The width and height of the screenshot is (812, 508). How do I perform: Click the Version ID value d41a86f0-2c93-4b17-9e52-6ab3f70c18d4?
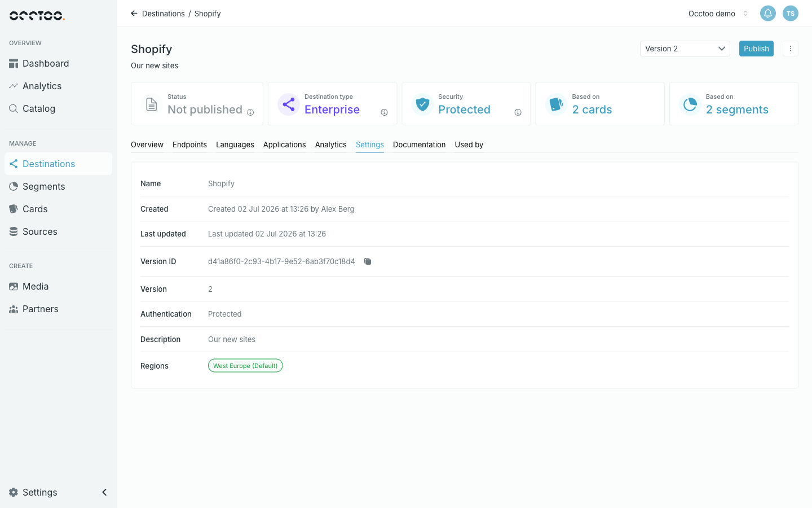281,261
